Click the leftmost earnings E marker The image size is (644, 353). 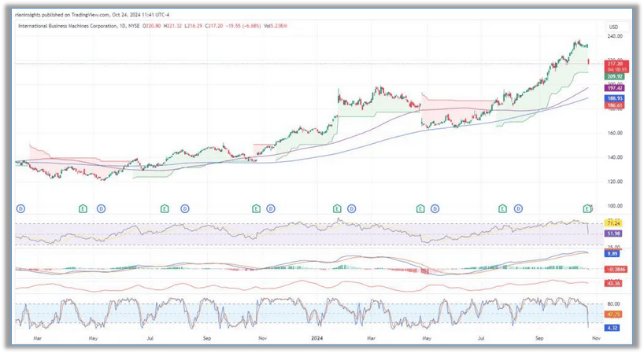coord(83,208)
